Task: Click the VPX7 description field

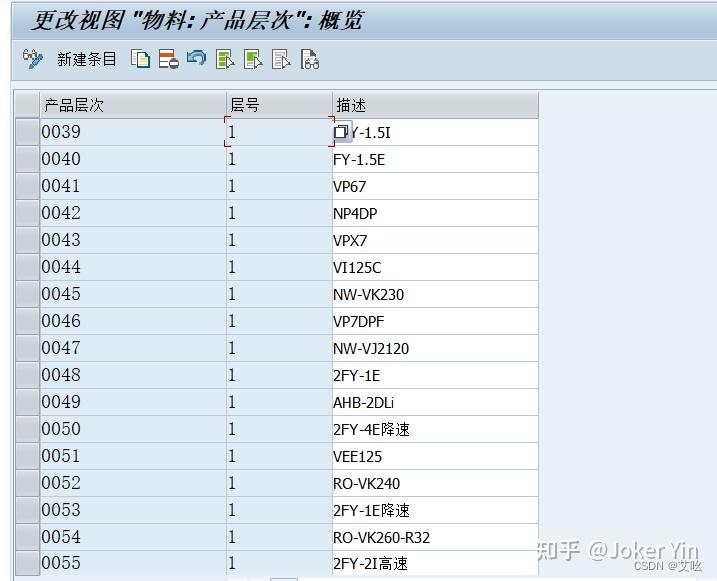Action: click(435, 240)
